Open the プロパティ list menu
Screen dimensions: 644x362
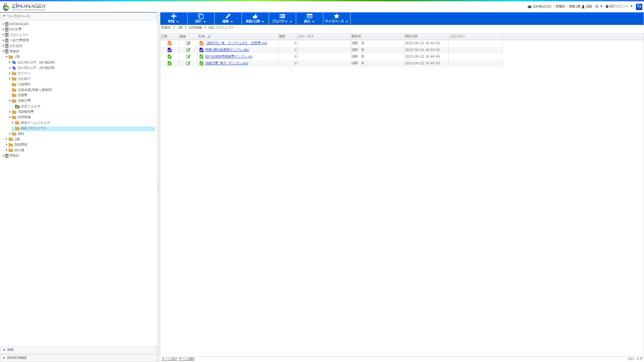pos(282,18)
